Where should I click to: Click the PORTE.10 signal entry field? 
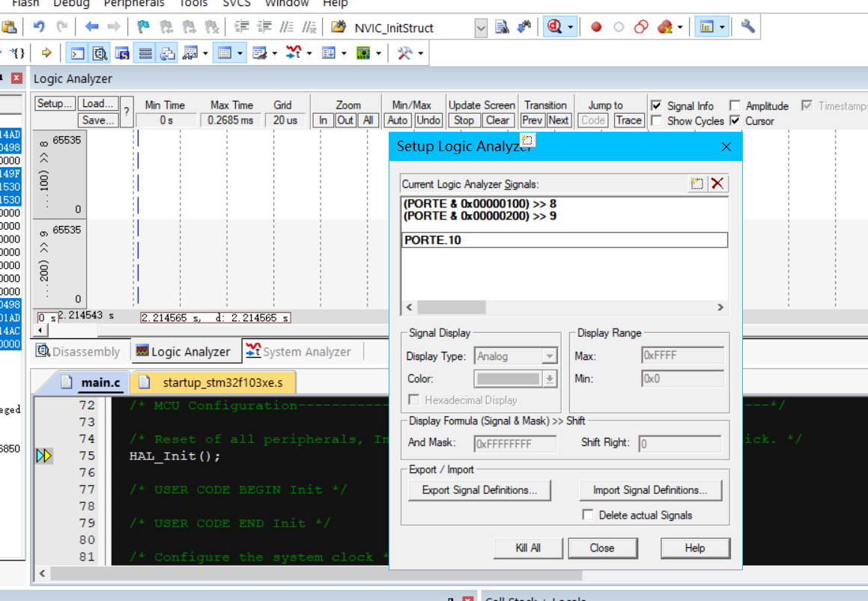coord(564,240)
